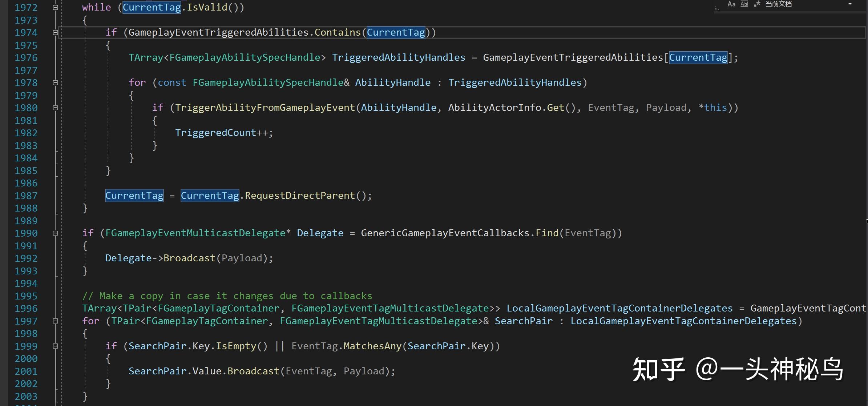Click the GenericGameplayEventCallbacks identifier

(x=445, y=233)
